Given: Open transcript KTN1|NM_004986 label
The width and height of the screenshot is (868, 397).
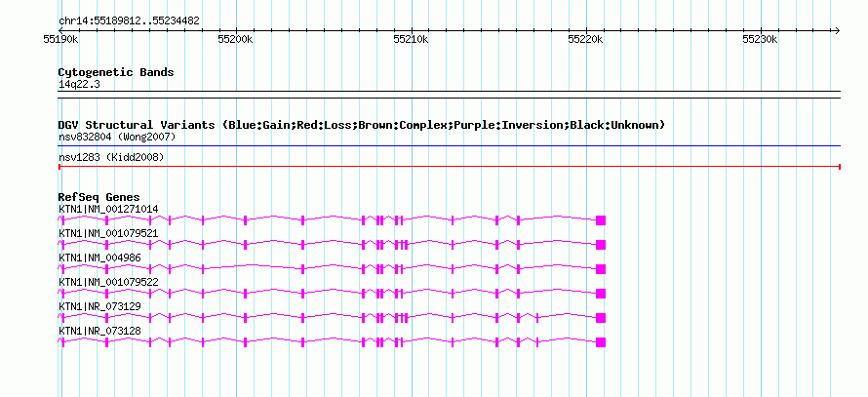Looking at the screenshot, I should 99,258.
